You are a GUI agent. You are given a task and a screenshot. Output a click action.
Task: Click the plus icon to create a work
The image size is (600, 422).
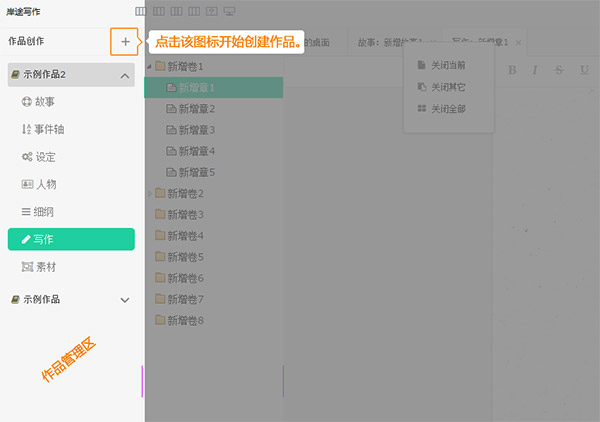pos(125,42)
